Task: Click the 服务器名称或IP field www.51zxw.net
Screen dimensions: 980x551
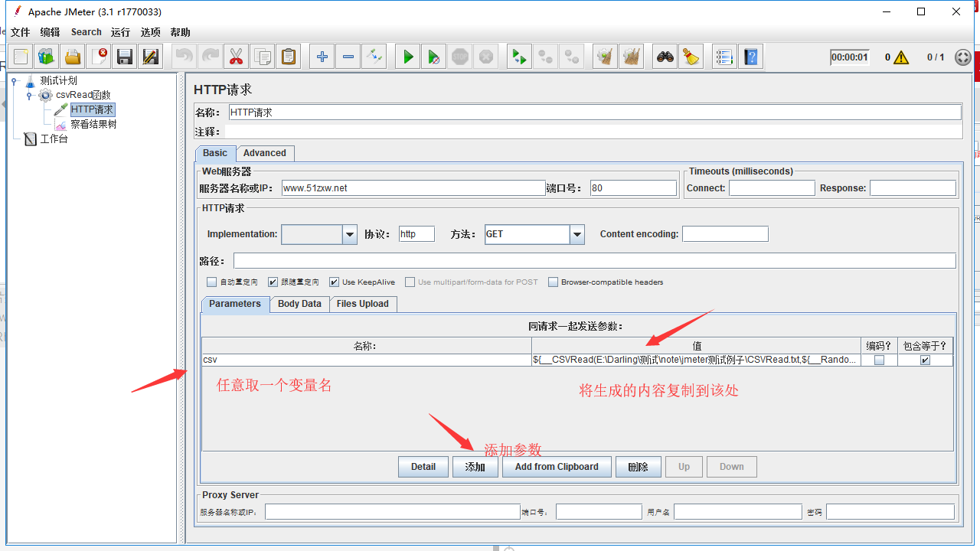Action: (413, 188)
